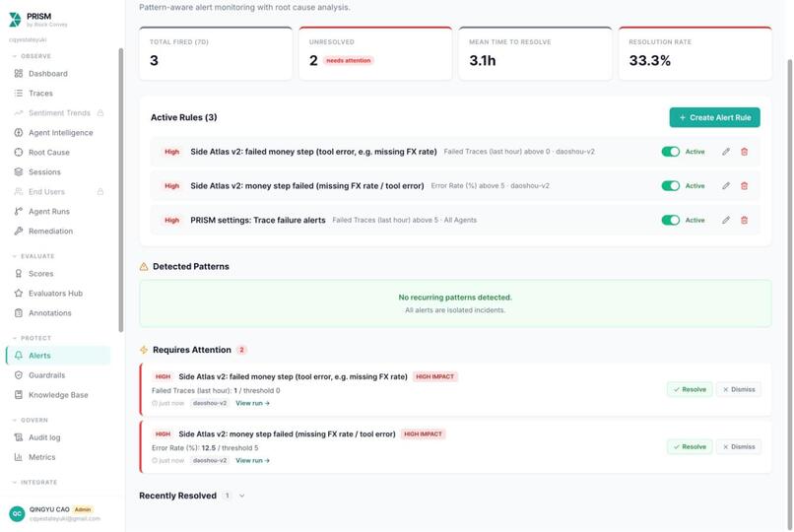
Task: Click the Audit log icon
Action: [x=19, y=437]
